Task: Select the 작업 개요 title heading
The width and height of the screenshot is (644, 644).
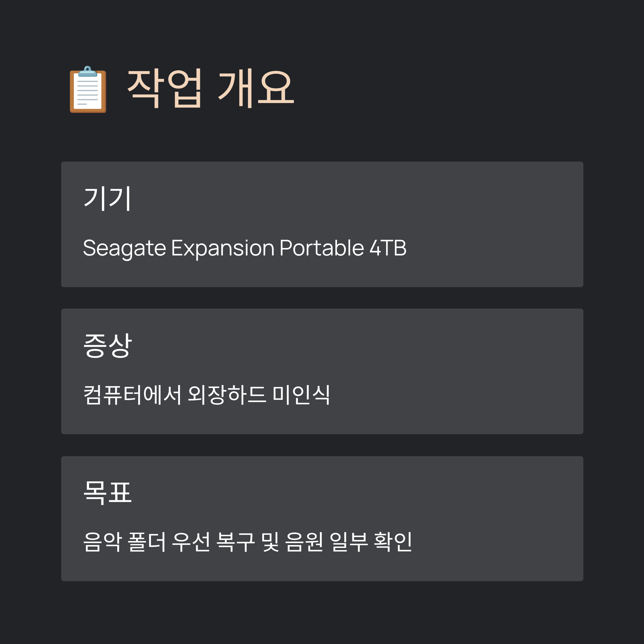Action: pyautogui.click(x=210, y=88)
